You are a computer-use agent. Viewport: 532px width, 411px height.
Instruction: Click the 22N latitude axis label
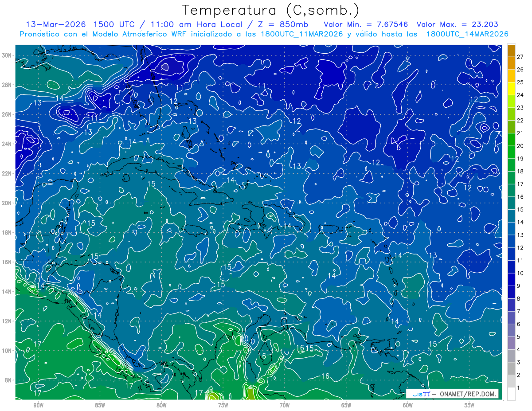tap(7, 173)
